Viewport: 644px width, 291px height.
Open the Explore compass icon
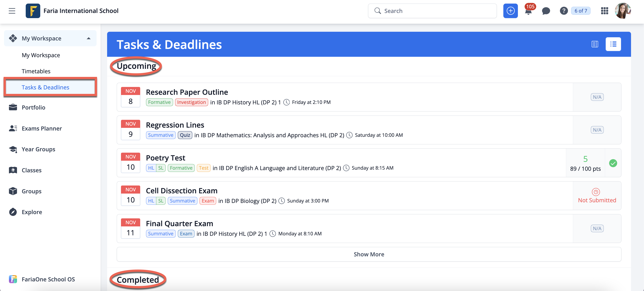click(13, 212)
